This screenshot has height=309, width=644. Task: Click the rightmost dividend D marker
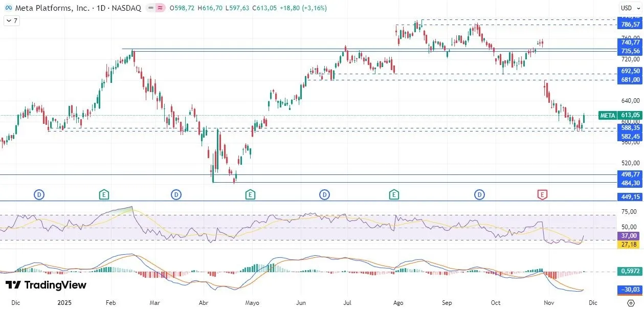pos(479,194)
